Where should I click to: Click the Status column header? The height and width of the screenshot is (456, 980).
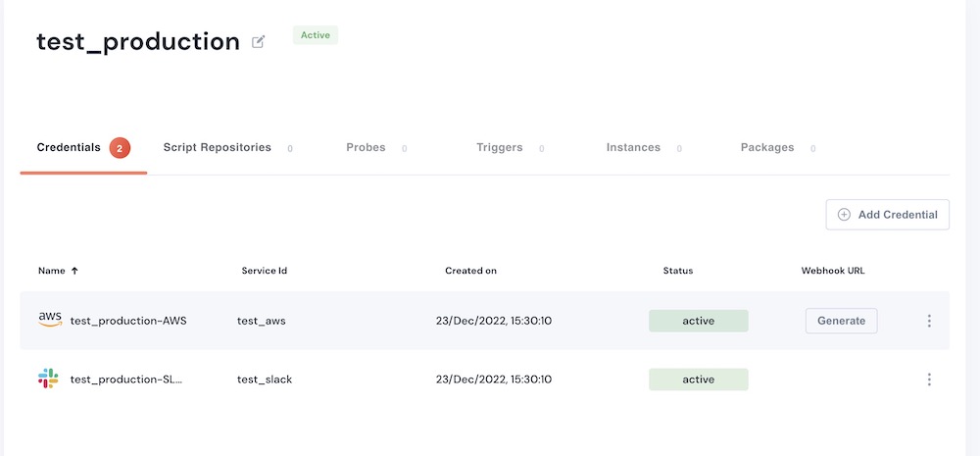[677, 271]
